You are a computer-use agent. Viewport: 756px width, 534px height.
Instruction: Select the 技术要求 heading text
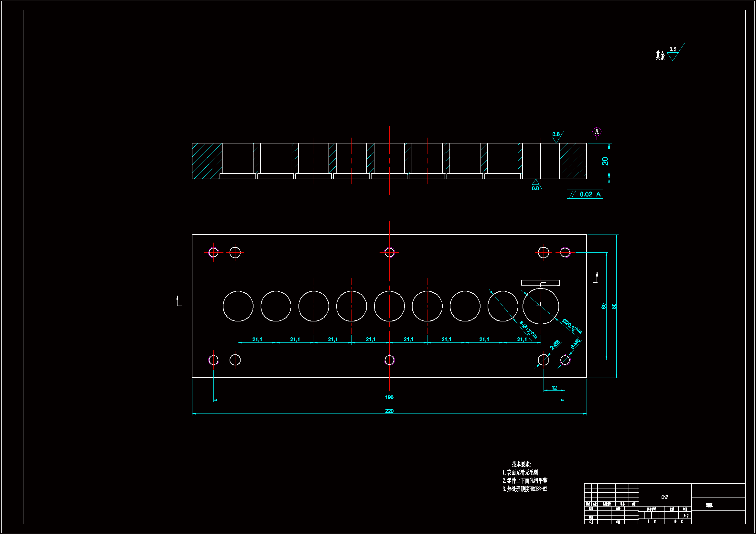[522, 464]
